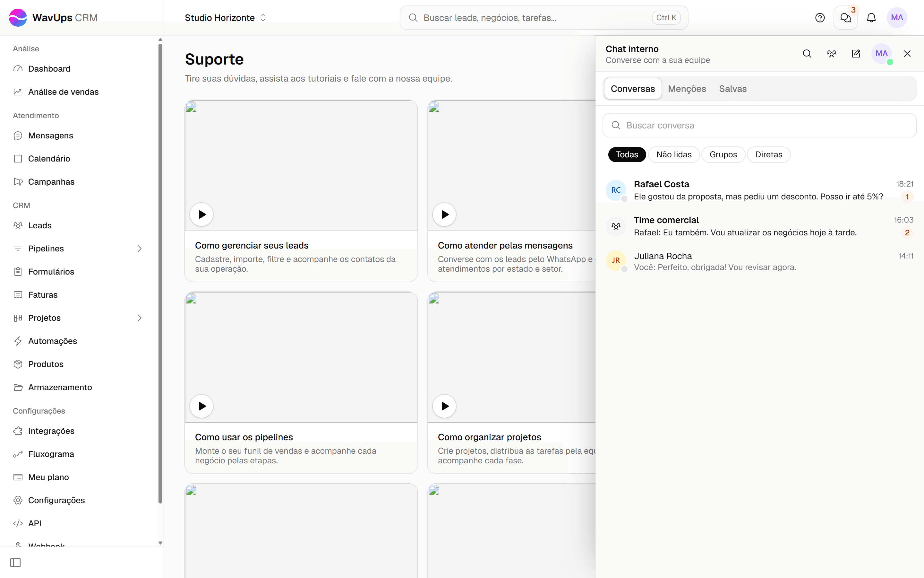The height and width of the screenshot is (578, 924).
Task: Open Dashboard in the sidebar
Action: point(79,69)
